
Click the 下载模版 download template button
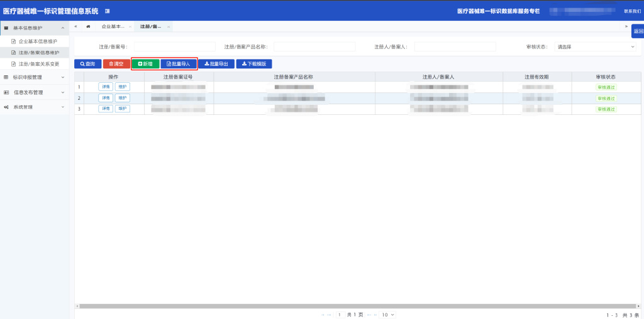click(x=254, y=64)
